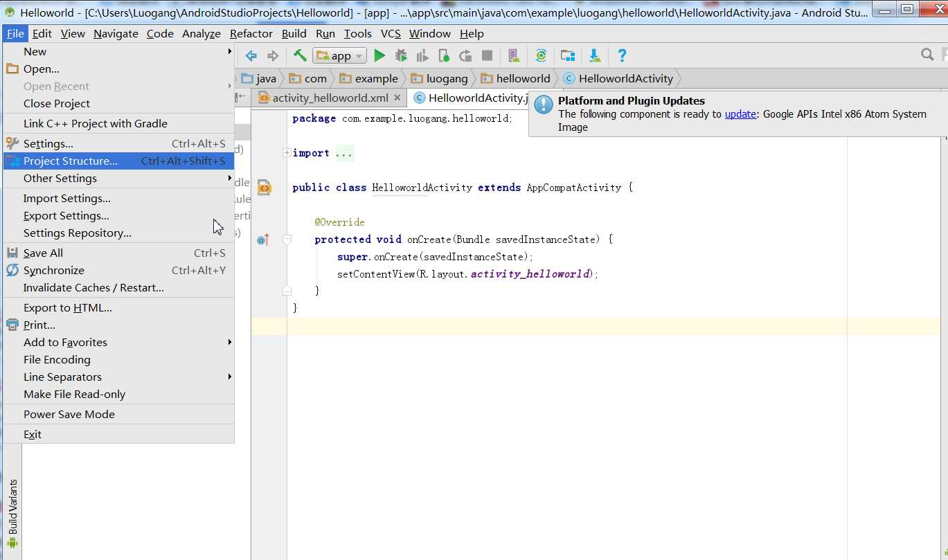Open the Run menu

coord(325,33)
